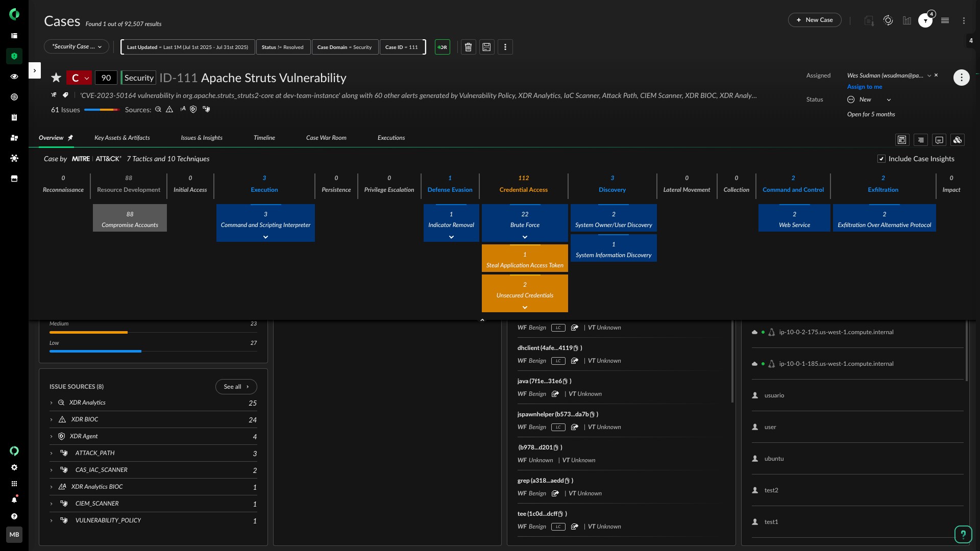Screen dimensions: 980x551
Task: Select the Unsecured Credentials orange tile
Action: 525,292
